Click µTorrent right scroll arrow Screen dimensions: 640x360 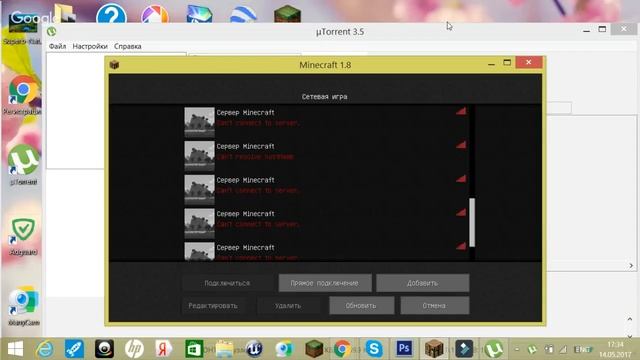click(x=631, y=266)
